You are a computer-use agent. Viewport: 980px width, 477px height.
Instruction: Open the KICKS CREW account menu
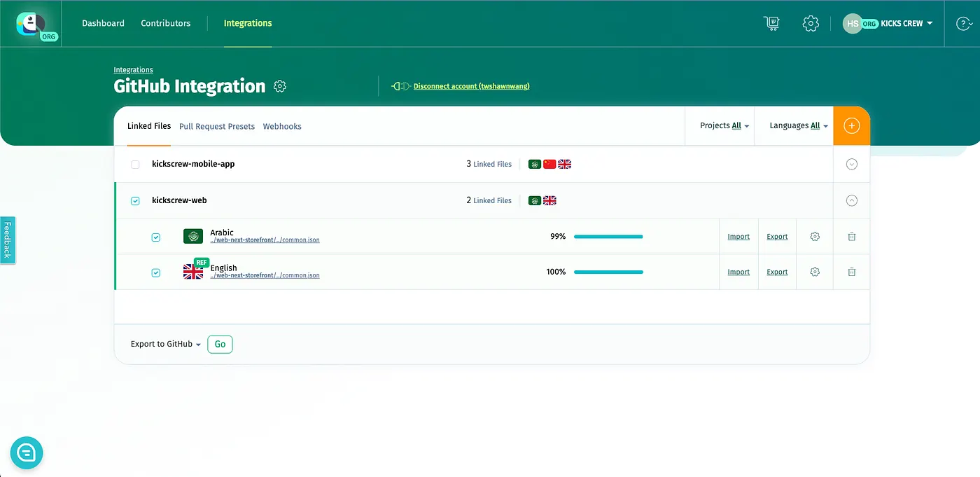click(906, 23)
